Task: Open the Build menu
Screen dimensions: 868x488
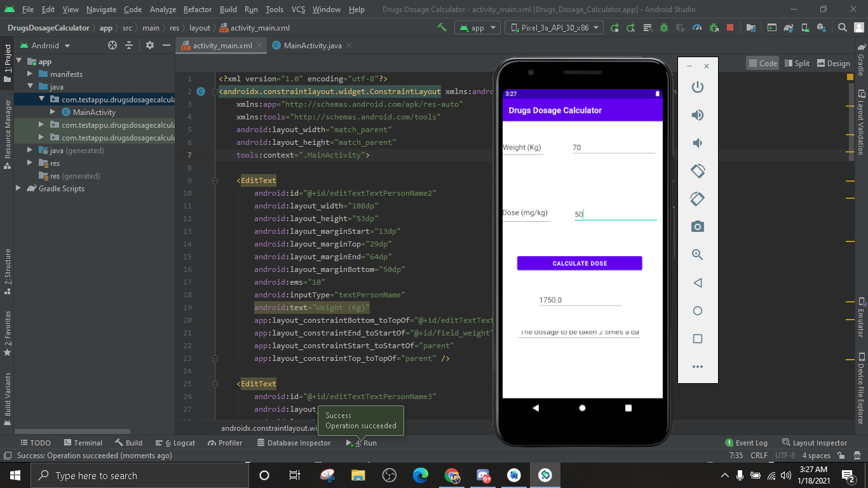Action: (228, 10)
